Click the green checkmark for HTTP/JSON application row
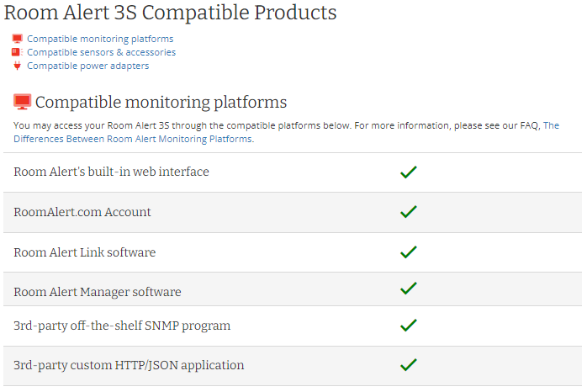This screenshot has height=392, width=587. (409, 365)
